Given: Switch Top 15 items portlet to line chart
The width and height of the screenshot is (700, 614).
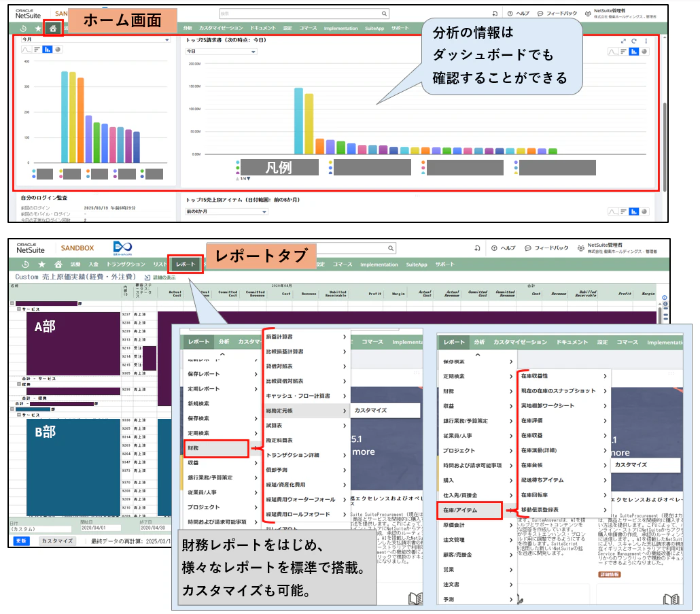Looking at the screenshot, I should coord(613,211).
